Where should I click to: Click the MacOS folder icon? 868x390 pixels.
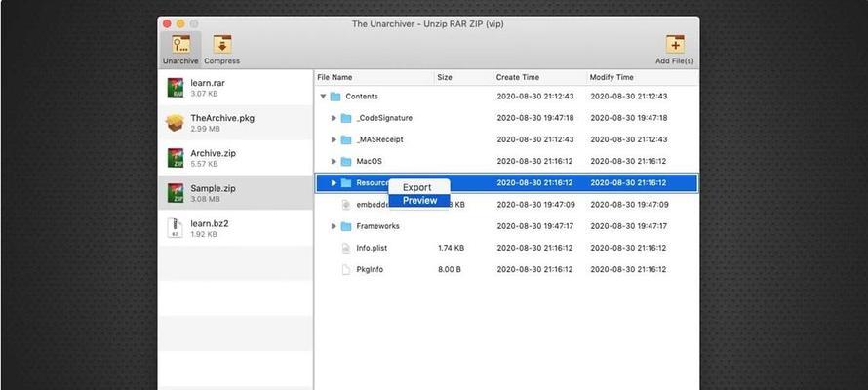tap(346, 161)
